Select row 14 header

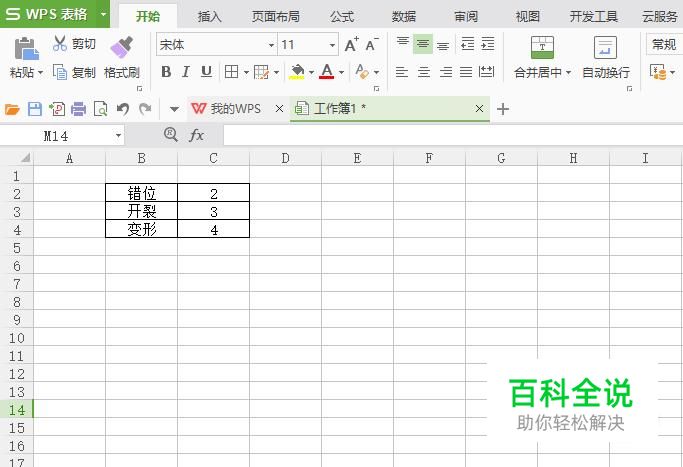click(x=17, y=409)
